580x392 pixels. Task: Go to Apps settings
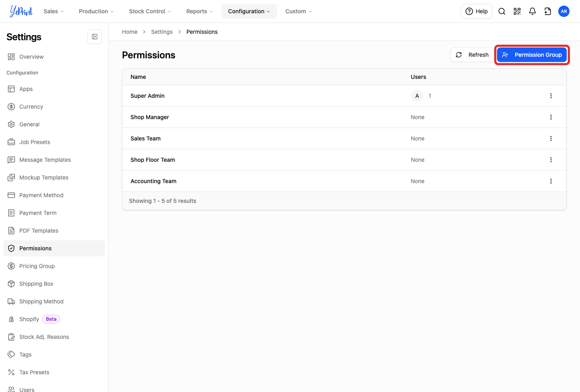click(54, 89)
